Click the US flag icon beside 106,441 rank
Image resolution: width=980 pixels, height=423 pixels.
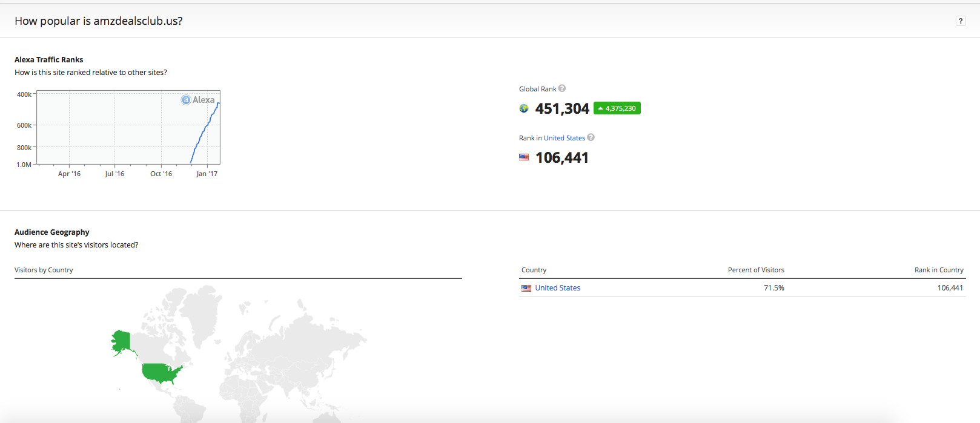click(x=524, y=157)
